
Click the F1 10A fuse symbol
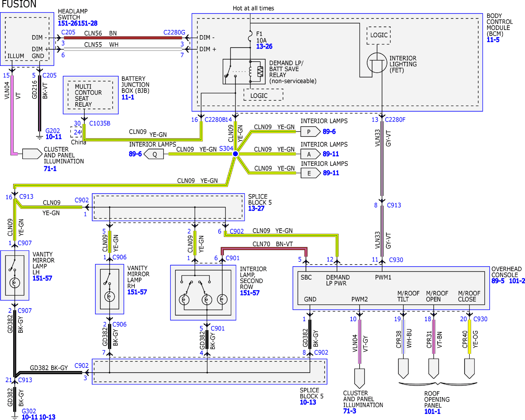(250, 36)
